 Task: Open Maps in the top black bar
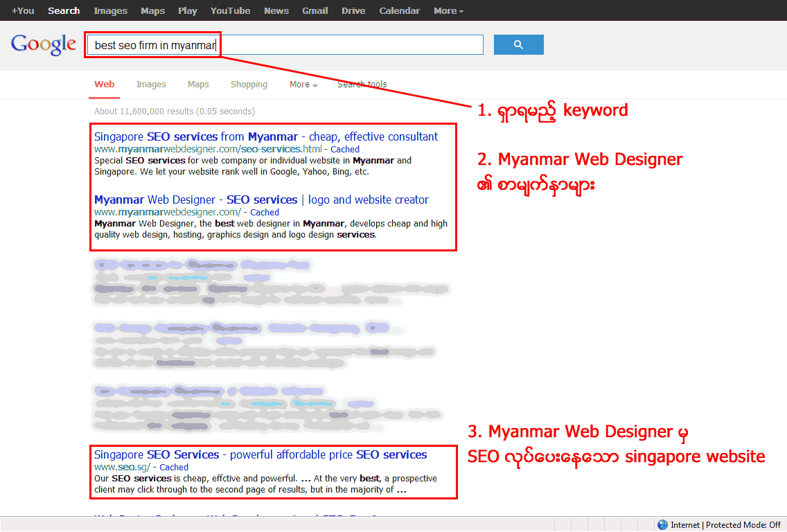pyautogui.click(x=152, y=10)
